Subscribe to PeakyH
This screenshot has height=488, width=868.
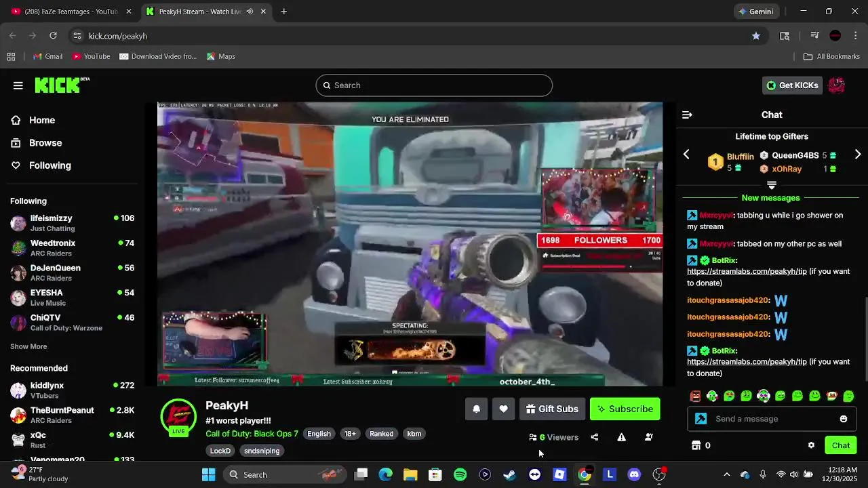pos(625,409)
